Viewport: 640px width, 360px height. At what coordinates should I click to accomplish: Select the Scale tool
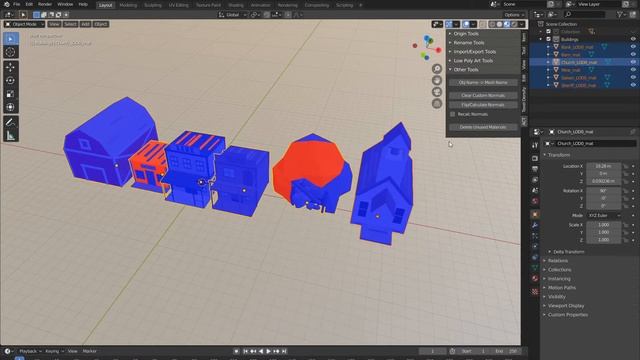pos(11,94)
